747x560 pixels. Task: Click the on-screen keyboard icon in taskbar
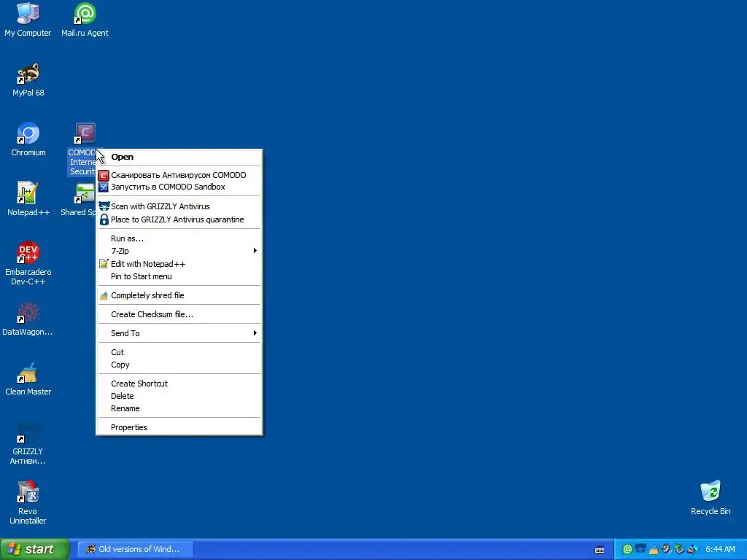pyautogui.click(x=600, y=550)
